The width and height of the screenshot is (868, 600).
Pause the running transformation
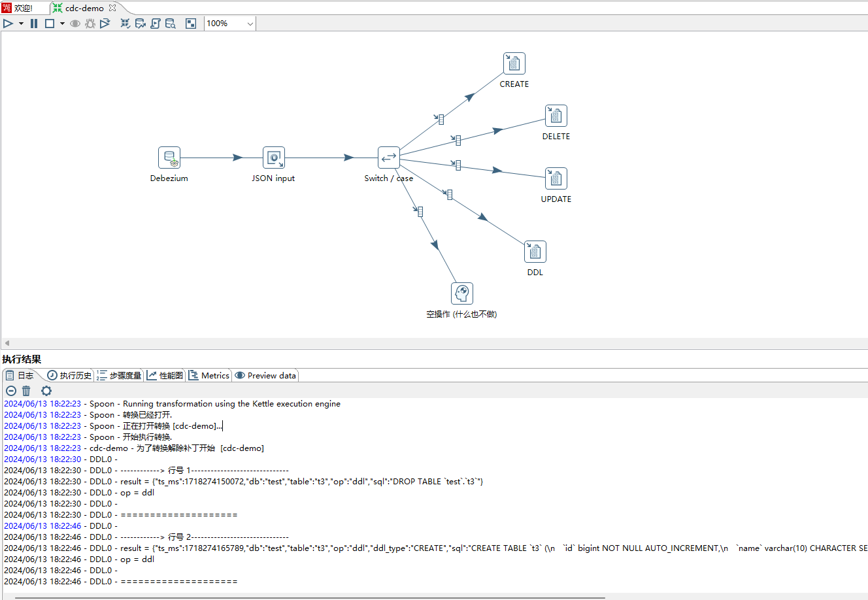point(34,24)
